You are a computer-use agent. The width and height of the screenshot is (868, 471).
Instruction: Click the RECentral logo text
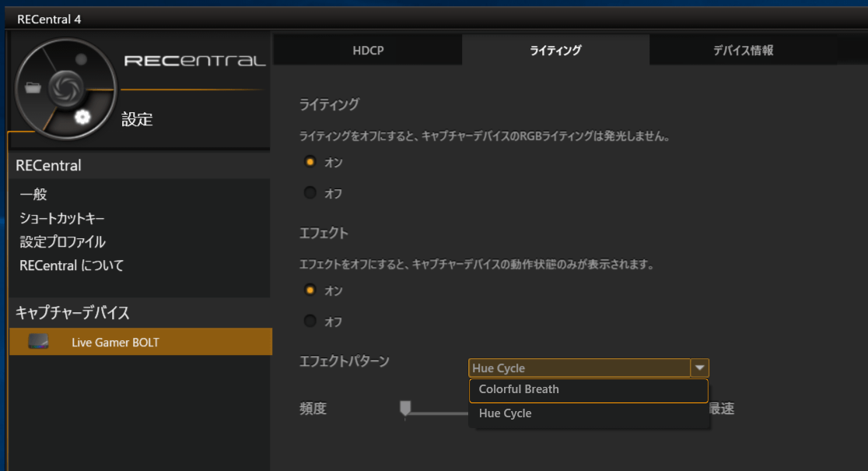194,61
